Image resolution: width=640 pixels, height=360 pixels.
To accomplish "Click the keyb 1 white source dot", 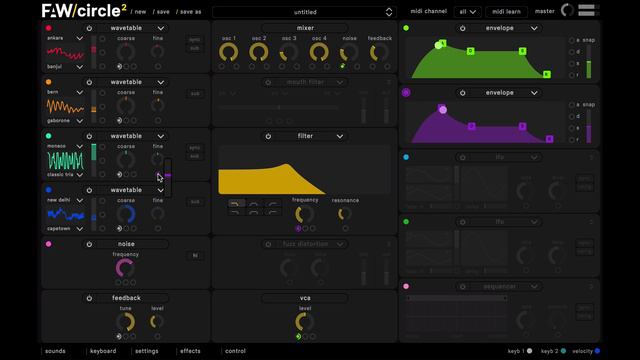I will 529,351.
